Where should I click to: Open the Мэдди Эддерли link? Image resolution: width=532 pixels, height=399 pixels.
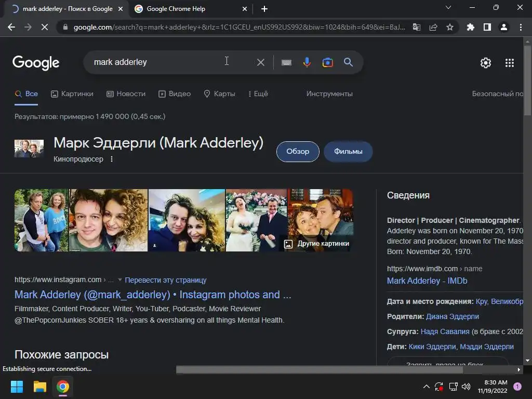(x=486, y=347)
